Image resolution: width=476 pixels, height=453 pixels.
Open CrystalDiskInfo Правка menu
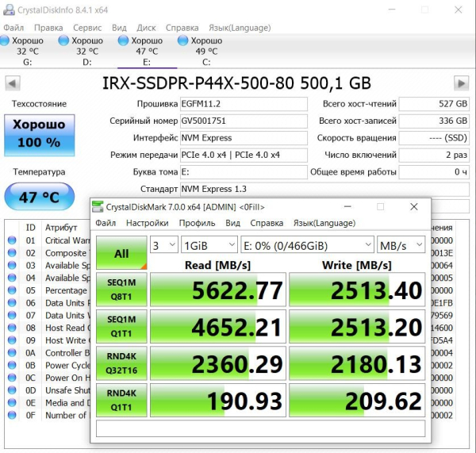coord(48,28)
